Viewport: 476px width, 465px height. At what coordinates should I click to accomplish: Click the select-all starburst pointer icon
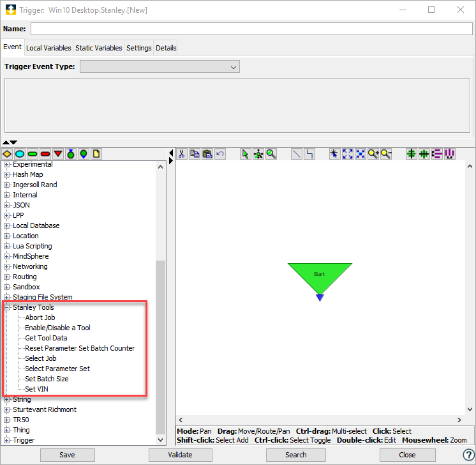pyautogui.click(x=334, y=154)
